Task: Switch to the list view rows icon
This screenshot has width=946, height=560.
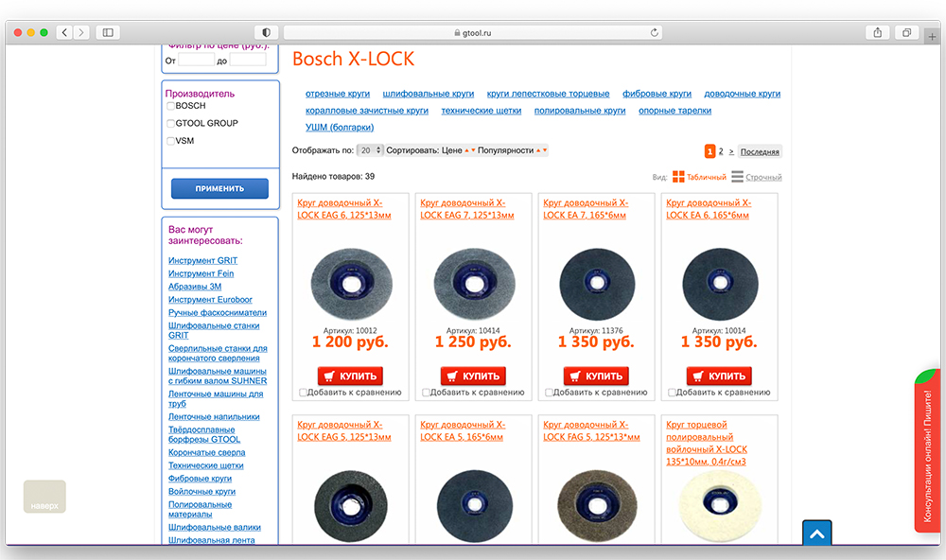Action: pos(737,176)
